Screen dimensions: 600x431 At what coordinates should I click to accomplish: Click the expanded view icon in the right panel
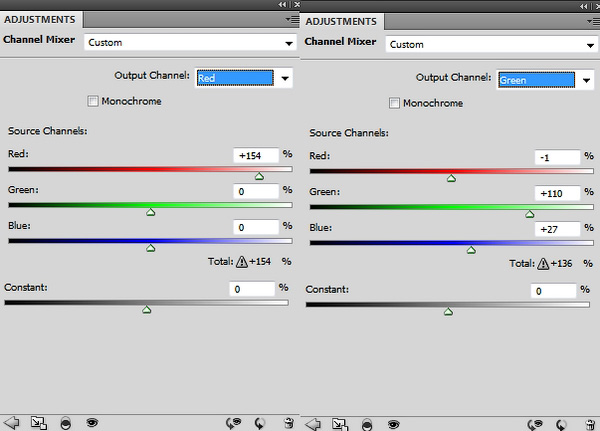pyautogui.click(x=340, y=425)
